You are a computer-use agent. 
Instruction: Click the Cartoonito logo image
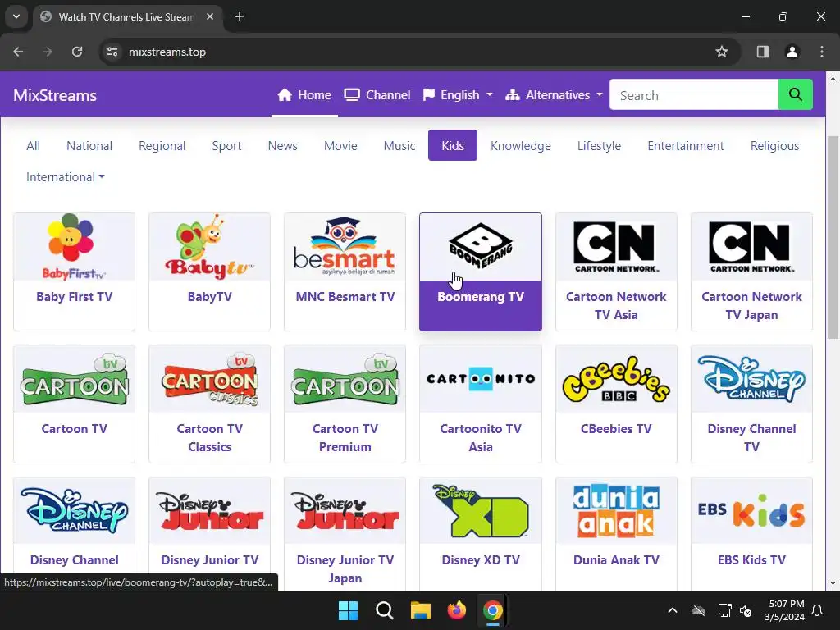(481, 379)
